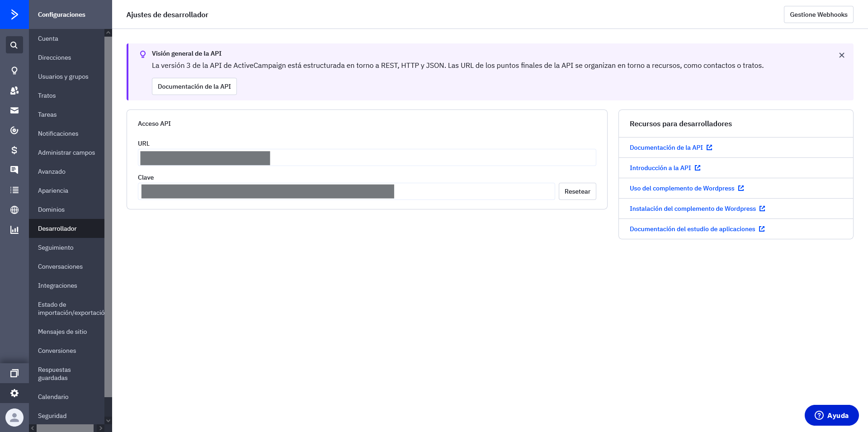Viewport: 868px width, 432px height.
Task: Click the Resetear key button
Action: click(577, 191)
